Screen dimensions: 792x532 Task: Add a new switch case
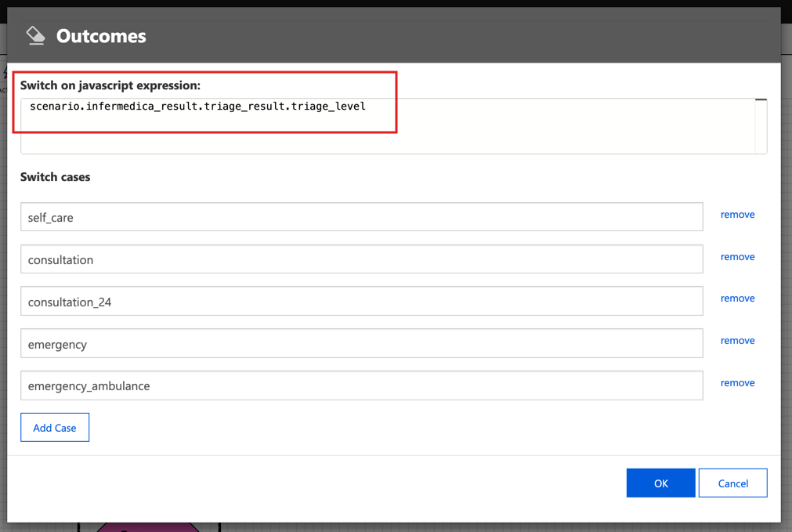click(55, 428)
